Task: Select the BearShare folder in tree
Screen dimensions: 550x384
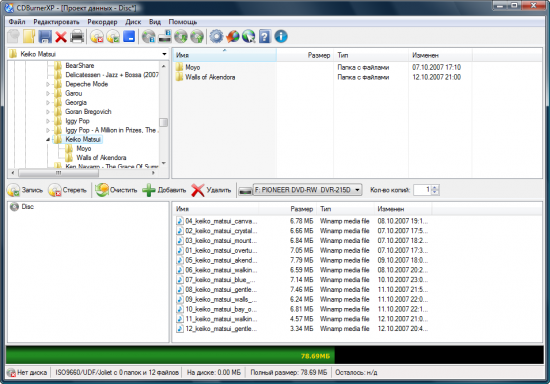Action: pos(80,66)
